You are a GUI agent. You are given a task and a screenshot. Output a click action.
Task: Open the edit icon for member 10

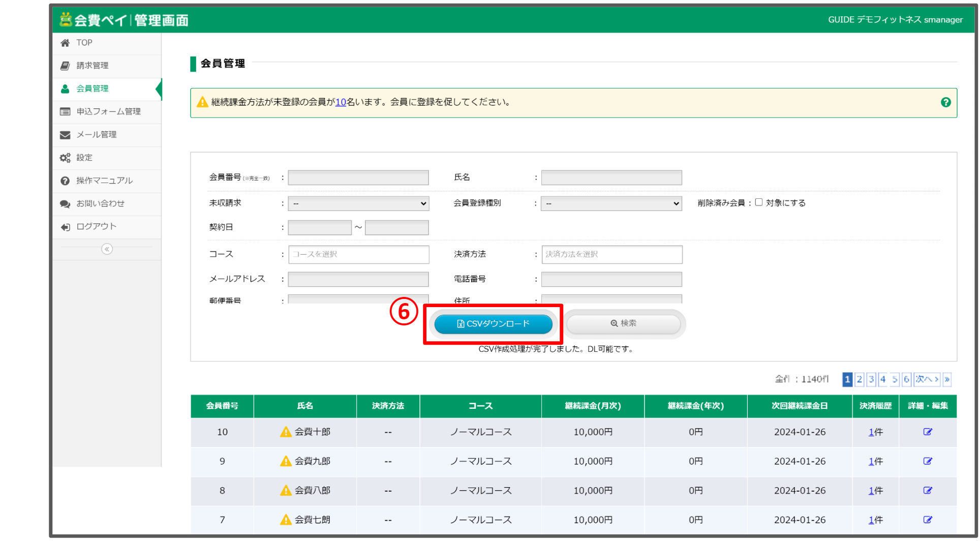928,432
